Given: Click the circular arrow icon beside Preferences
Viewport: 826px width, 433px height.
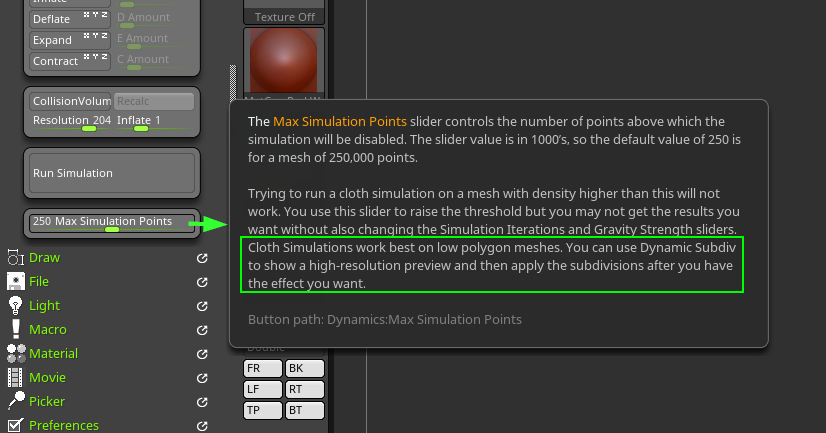Looking at the screenshot, I should (x=202, y=426).
